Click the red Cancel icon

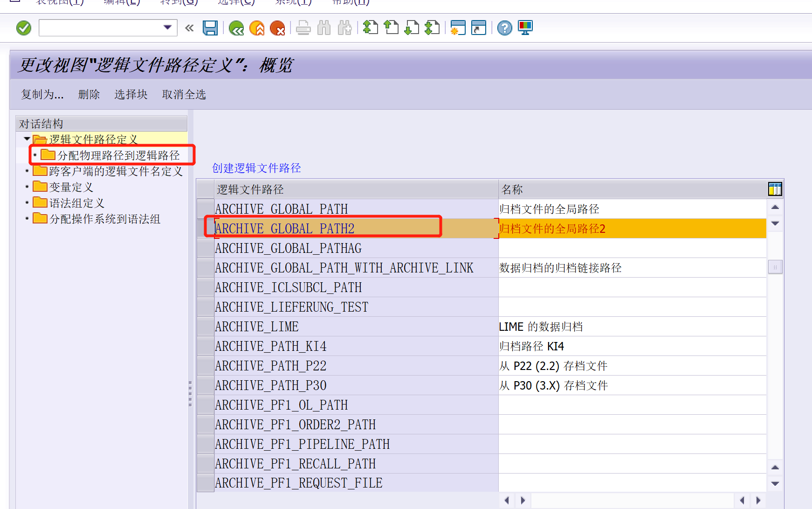tap(277, 28)
